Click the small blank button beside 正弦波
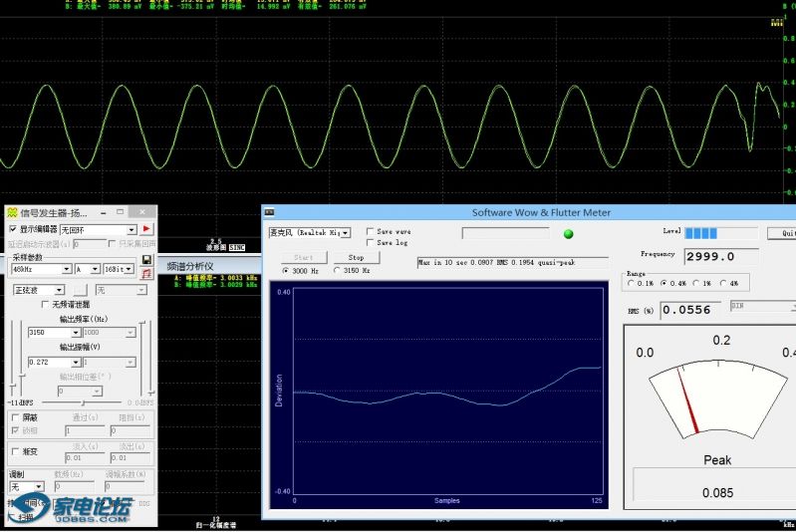The width and height of the screenshot is (796, 532). 81,290
